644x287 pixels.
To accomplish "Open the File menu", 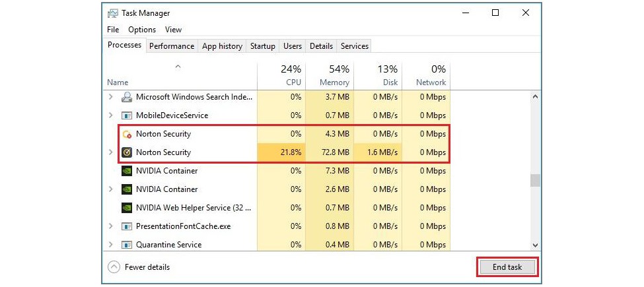I will 113,30.
